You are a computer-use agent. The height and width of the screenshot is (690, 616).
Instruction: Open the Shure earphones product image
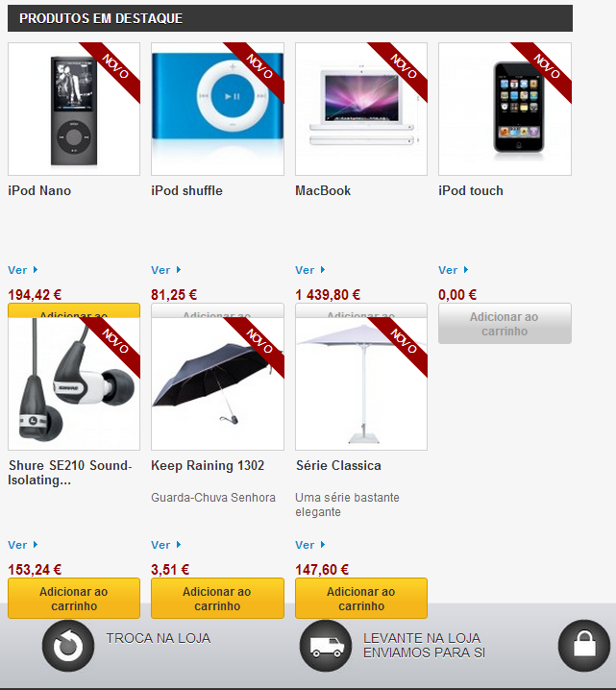(x=74, y=383)
